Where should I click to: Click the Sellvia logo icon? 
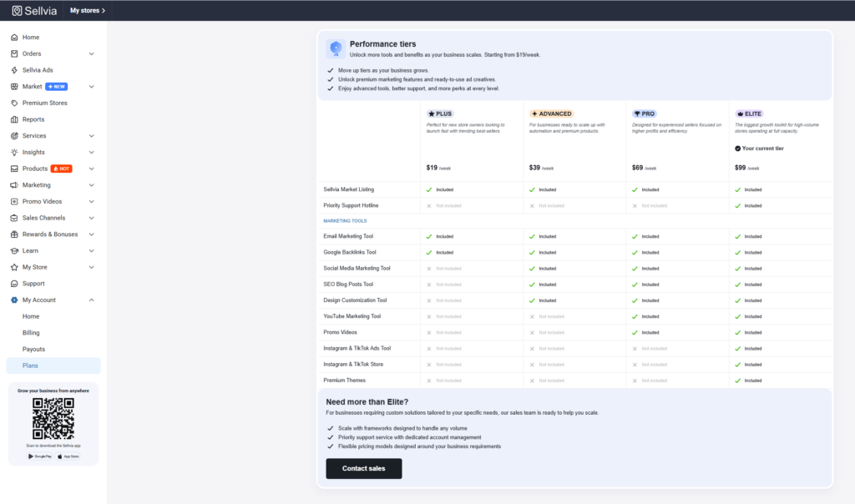pyautogui.click(x=17, y=10)
